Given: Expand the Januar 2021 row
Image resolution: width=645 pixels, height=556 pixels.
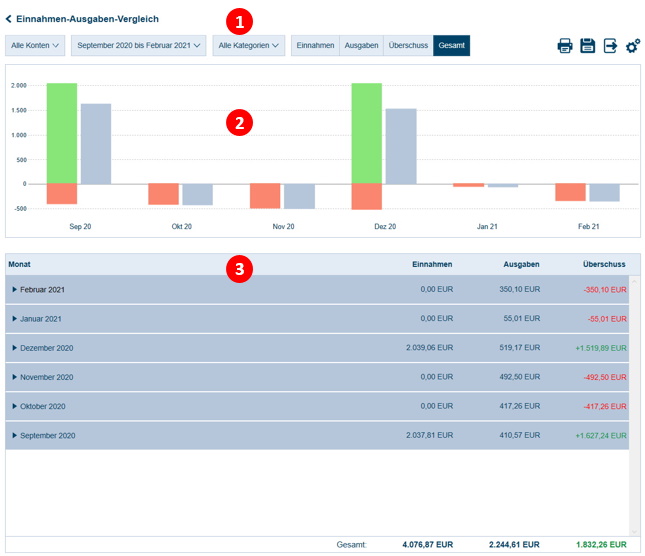Looking at the screenshot, I should 14,319.
